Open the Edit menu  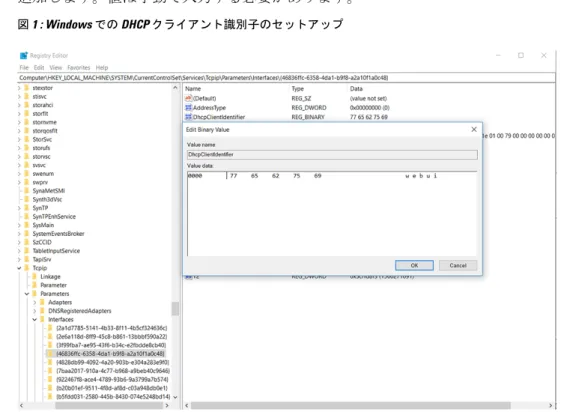pos(39,68)
